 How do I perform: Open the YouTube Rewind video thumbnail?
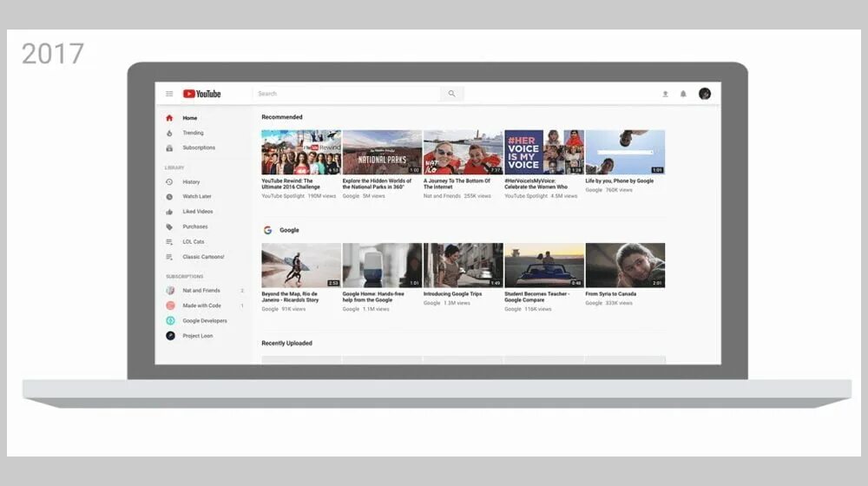[x=301, y=152]
